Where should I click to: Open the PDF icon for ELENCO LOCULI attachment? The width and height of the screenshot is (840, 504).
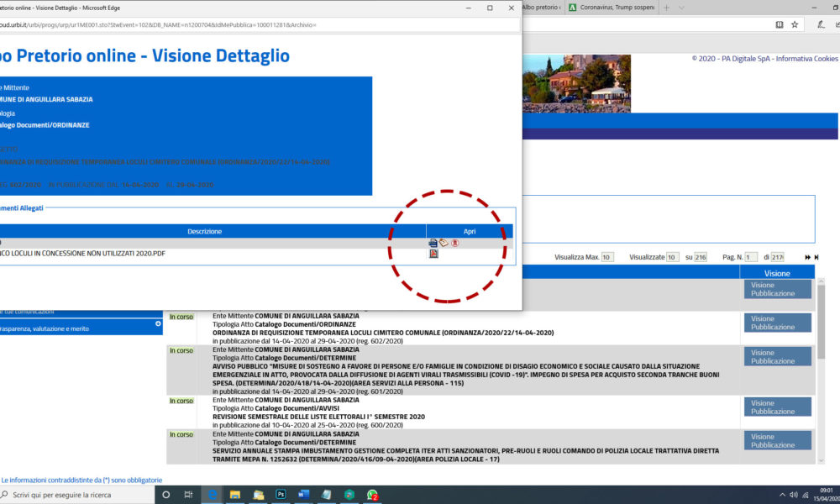[x=433, y=254]
